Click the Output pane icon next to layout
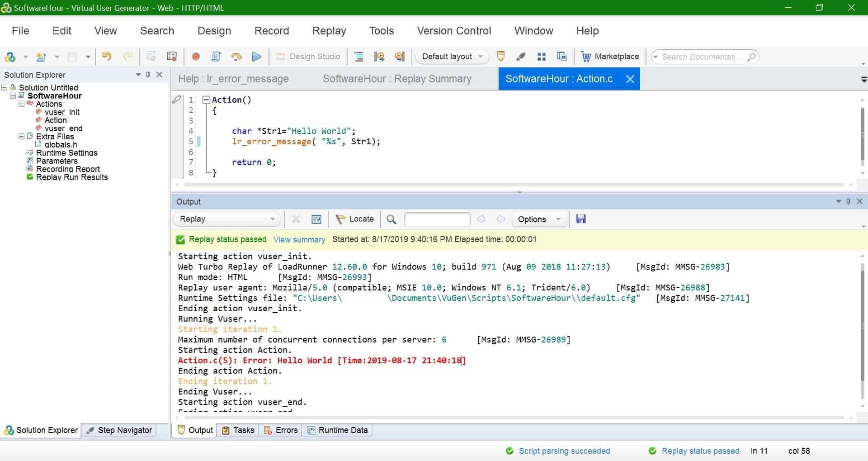Screen dimensions: 868x461 501,57
